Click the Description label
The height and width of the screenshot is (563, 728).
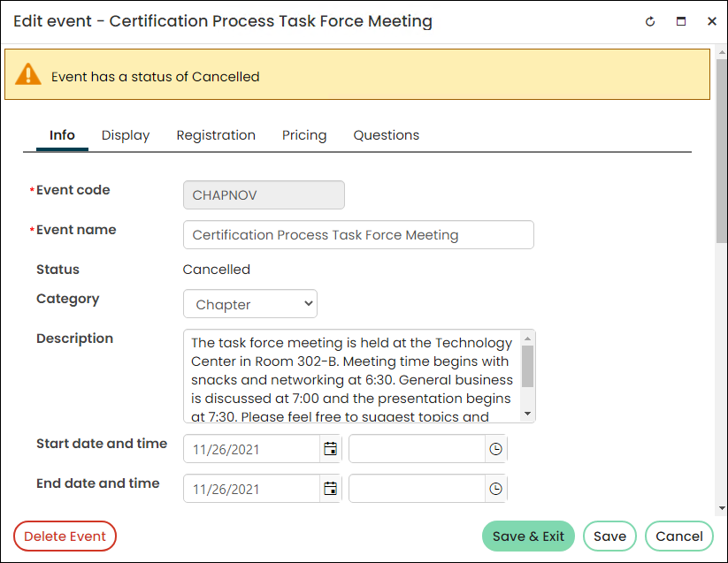click(x=75, y=339)
